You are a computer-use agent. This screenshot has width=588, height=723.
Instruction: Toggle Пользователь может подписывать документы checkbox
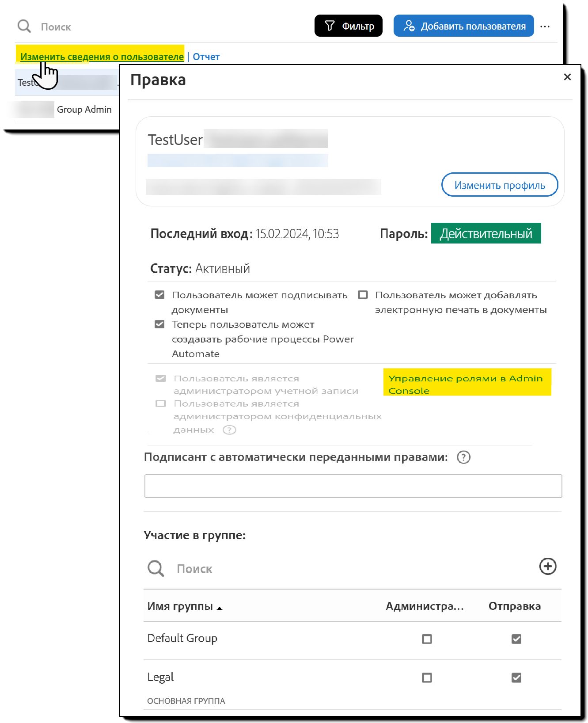click(159, 295)
